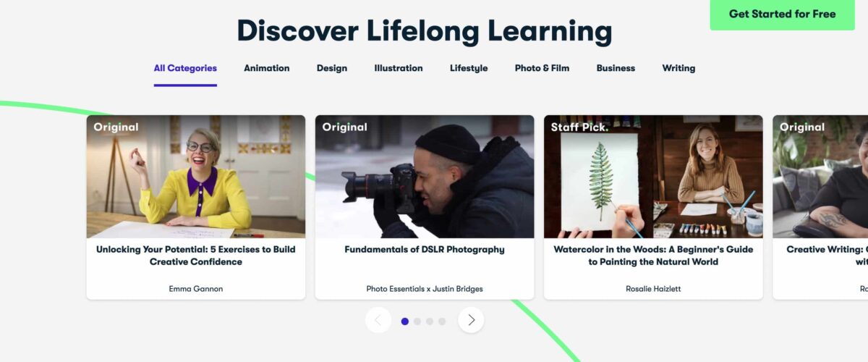Select the All Categories tab

pos(185,68)
